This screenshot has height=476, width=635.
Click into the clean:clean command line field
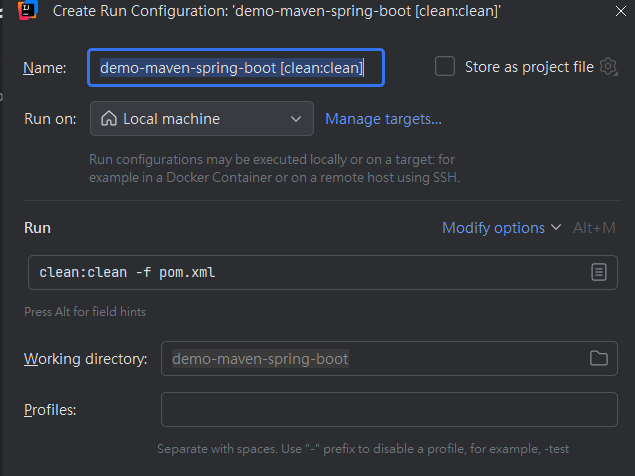tap(300, 272)
